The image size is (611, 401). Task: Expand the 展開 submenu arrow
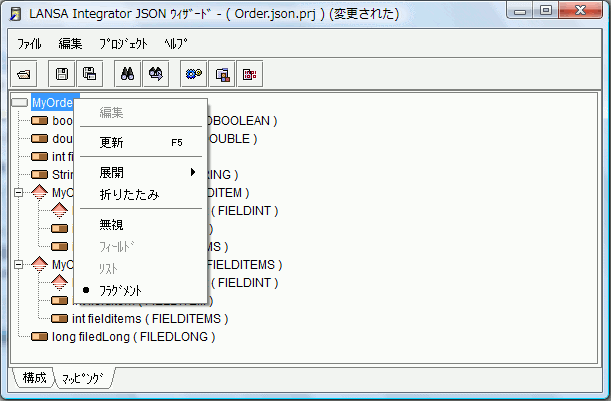click(x=192, y=172)
